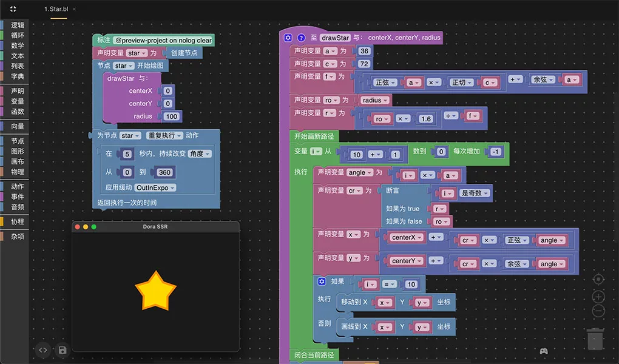Open the code view with the <> button
The image size is (619, 364).
[x=42, y=350]
